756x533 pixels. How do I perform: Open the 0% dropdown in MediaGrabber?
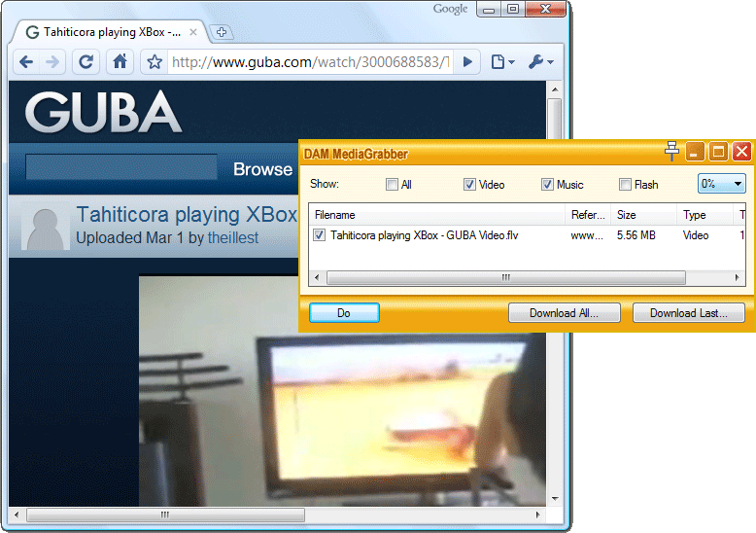[722, 184]
